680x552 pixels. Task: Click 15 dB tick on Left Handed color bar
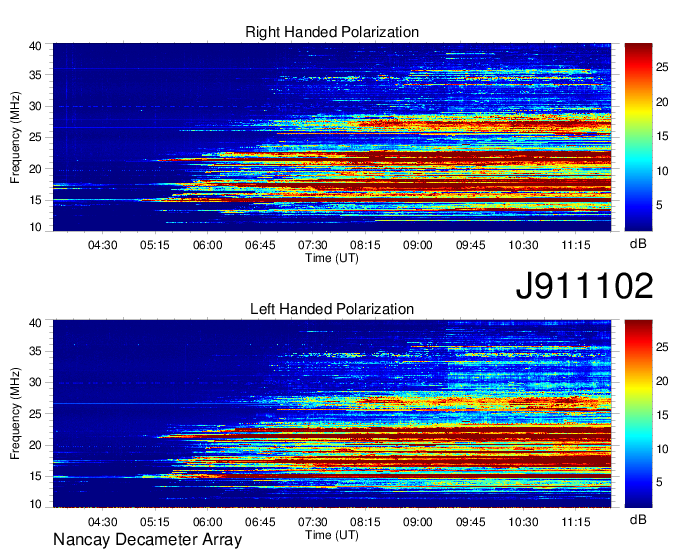coord(662,415)
